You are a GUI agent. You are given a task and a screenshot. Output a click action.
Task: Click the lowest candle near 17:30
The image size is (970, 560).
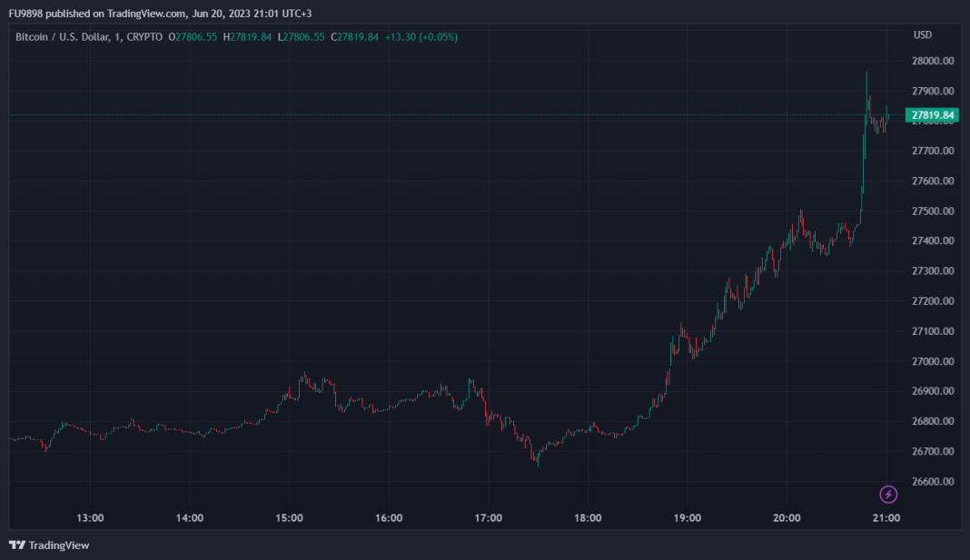pyautogui.click(x=537, y=460)
